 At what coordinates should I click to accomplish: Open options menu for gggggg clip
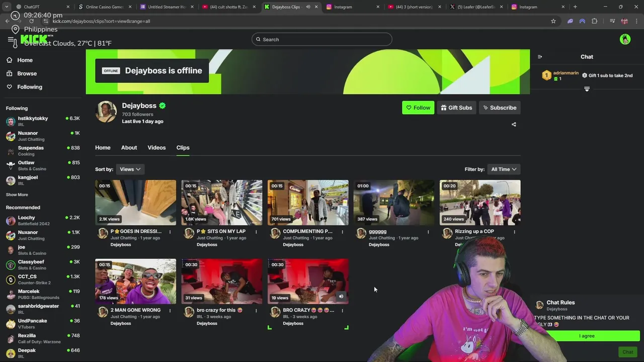[428, 232]
